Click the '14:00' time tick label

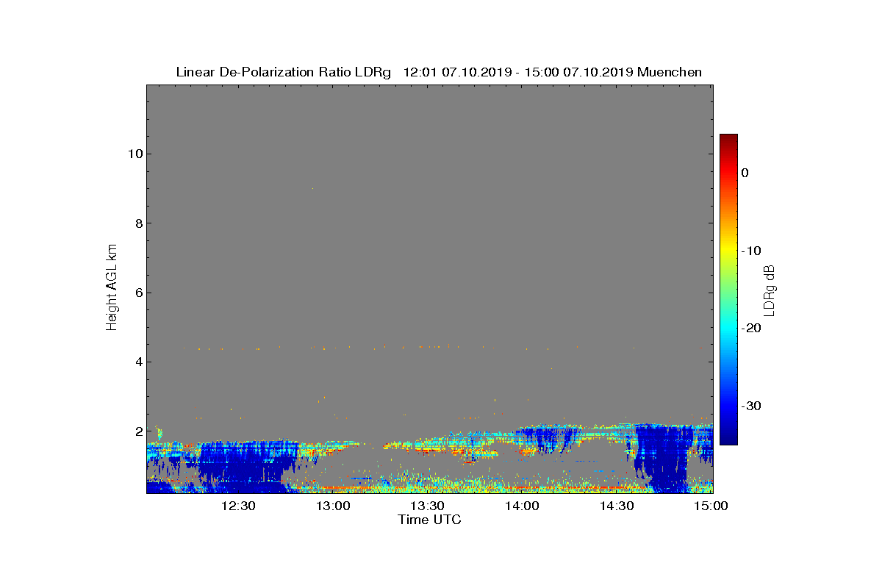tap(522, 506)
